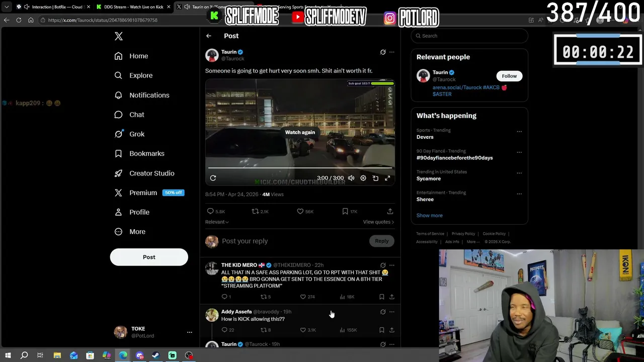View analytics for Addy Assefa's reply 155K

(348, 330)
